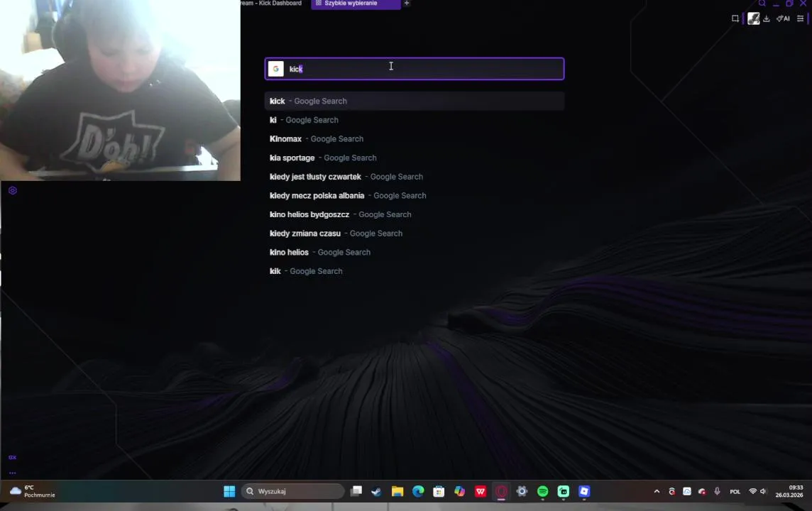Open the volume speaker tray icon
Screen dimensions: 812x511
click(763, 491)
